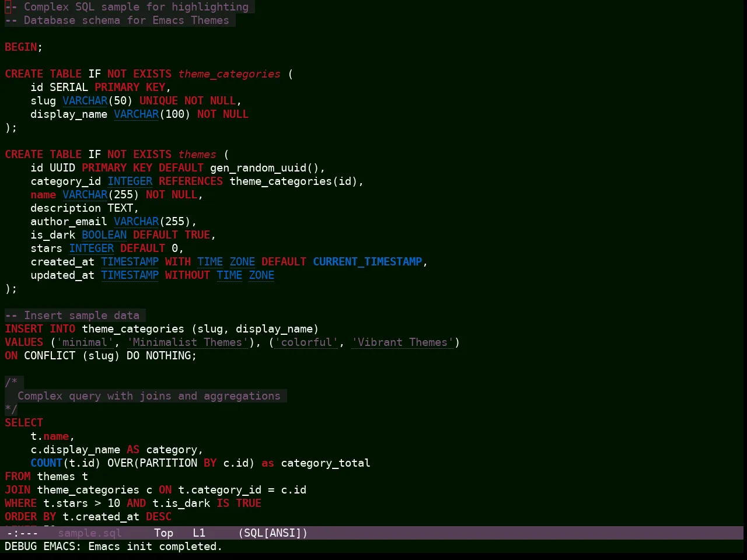Click the WITHOUT keyword
747x560 pixels.
pyautogui.click(x=187, y=275)
